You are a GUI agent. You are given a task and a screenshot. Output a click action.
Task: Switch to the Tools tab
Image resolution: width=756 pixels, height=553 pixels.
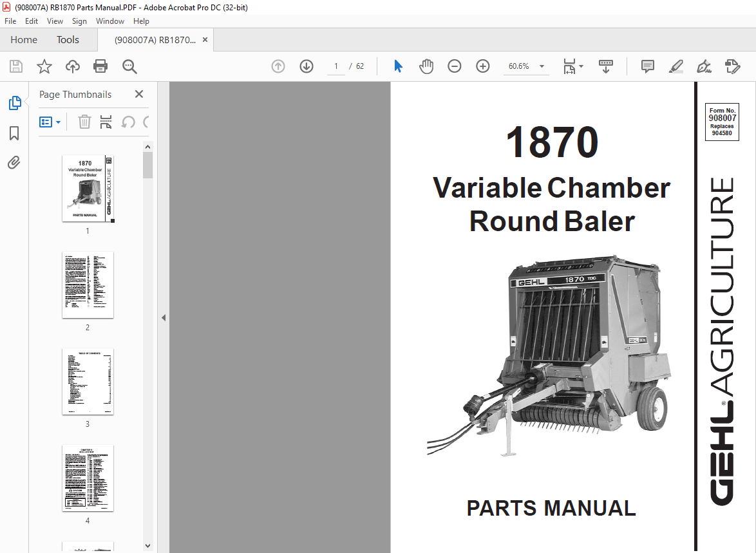coord(68,39)
